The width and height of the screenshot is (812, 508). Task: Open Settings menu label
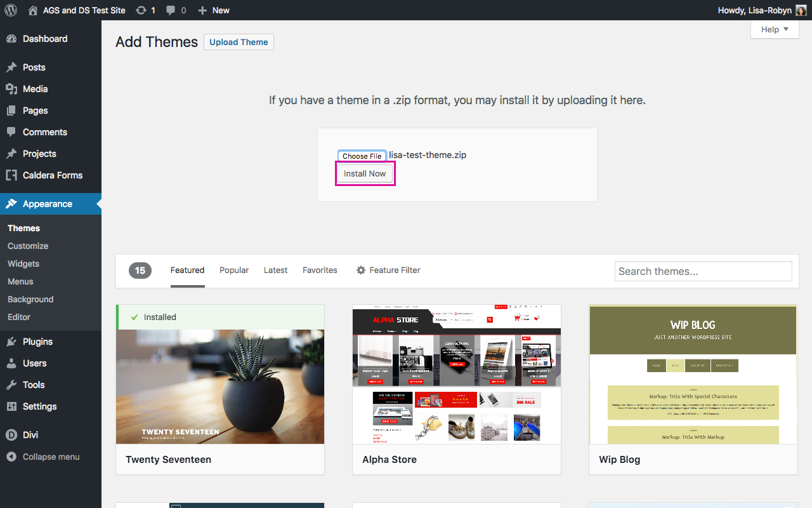(x=40, y=406)
